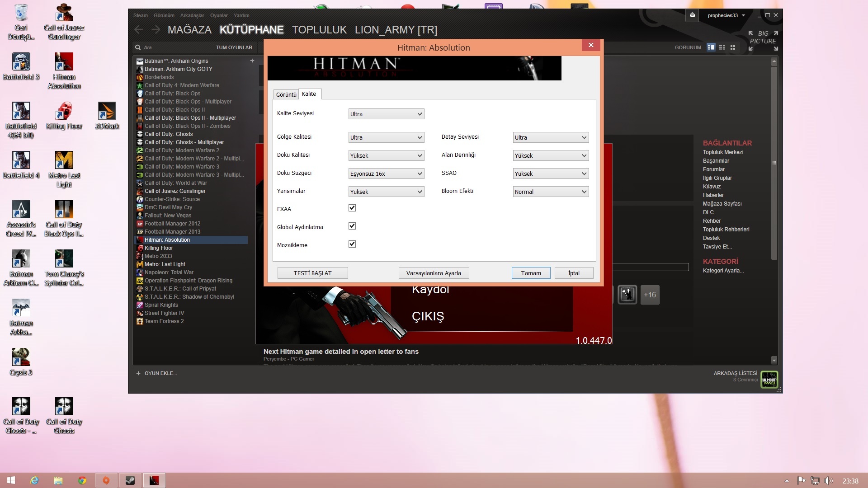The image size is (868, 488).
Task: Click the TESTİ BAŞLAT button
Action: 313,273
